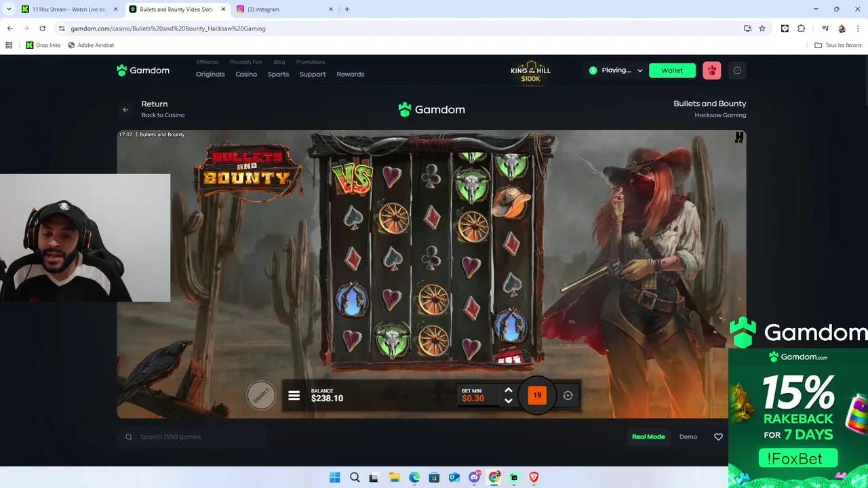Open the Adobe Acrobat bookmark
This screenshot has width=868, height=488.
(91, 45)
